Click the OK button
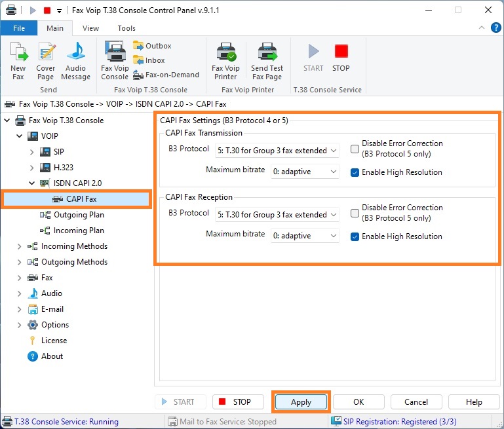The width and height of the screenshot is (504, 429). click(359, 402)
